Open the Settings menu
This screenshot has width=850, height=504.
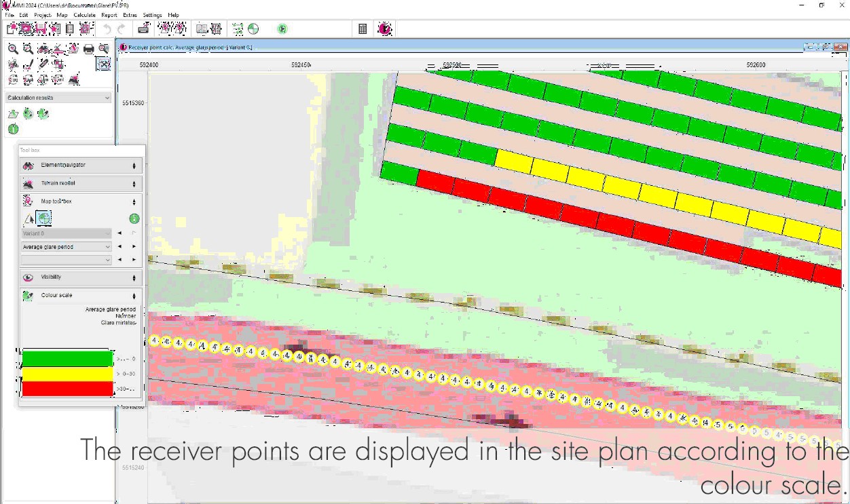[152, 15]
